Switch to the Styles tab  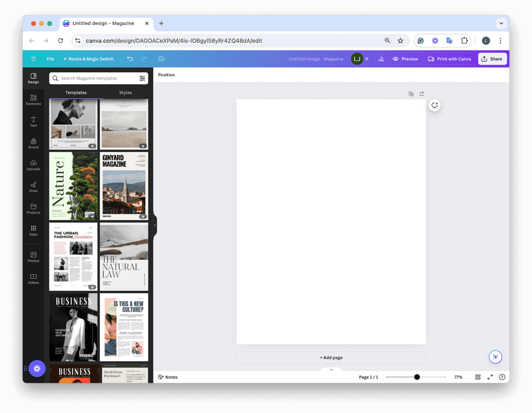click(x=126, y=92)
